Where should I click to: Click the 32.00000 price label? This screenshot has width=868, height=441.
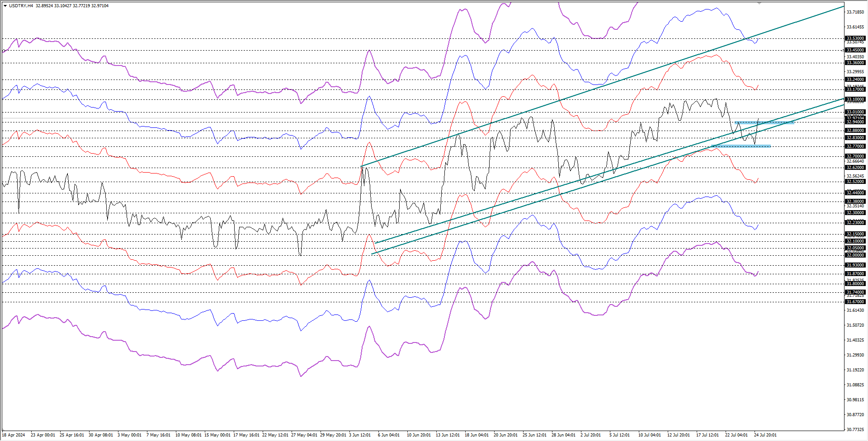[x=855, y=255]
